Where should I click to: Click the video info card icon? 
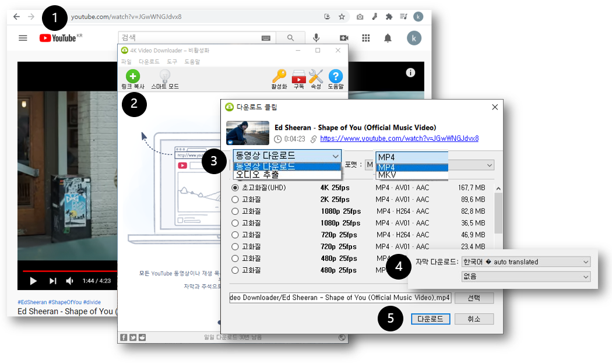click(410, 72)
